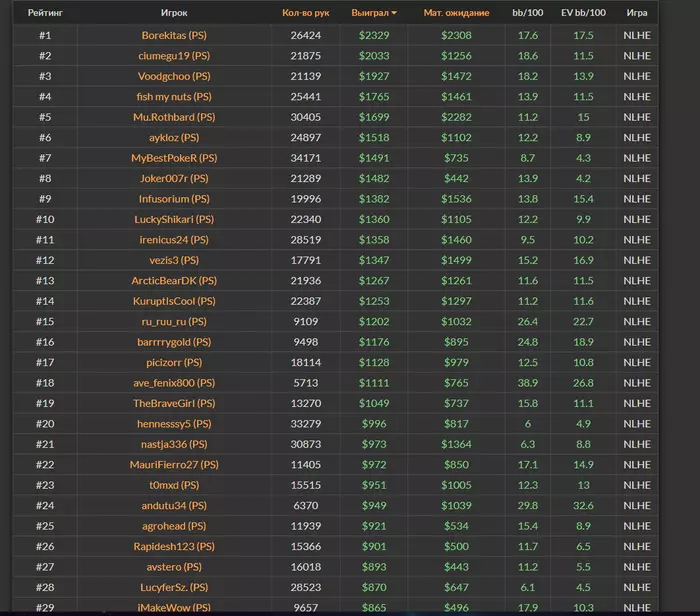Sort by Мат. ожидание column header
Image resolution: width=700 pixels, height=616 pixels.
[456, 13]
